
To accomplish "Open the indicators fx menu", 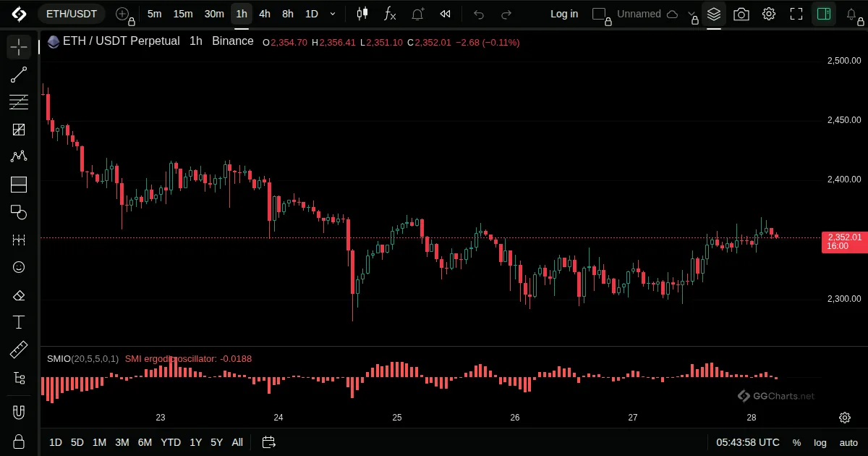I will click(390, 14).
